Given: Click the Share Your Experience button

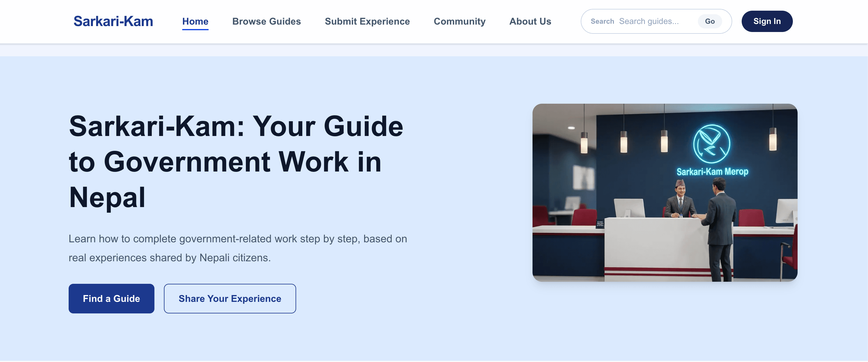Looking at the screenshot, I should (230, 299).
